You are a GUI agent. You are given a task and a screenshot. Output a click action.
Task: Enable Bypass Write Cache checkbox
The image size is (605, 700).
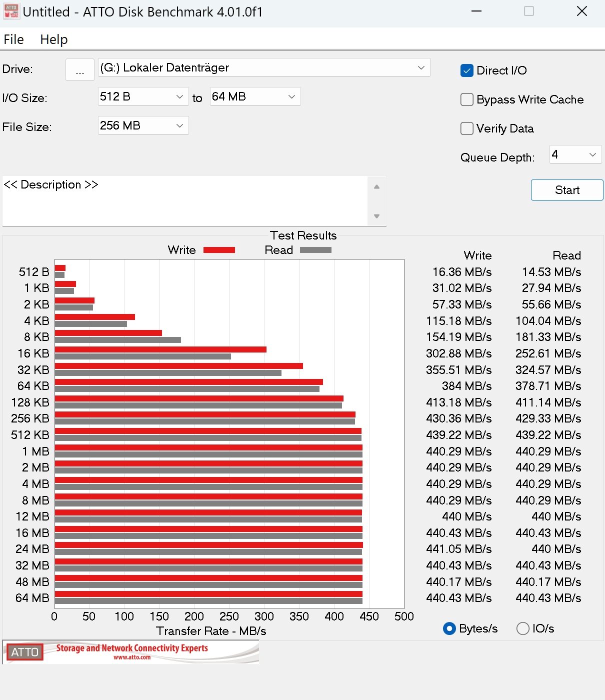coord(467,99)
